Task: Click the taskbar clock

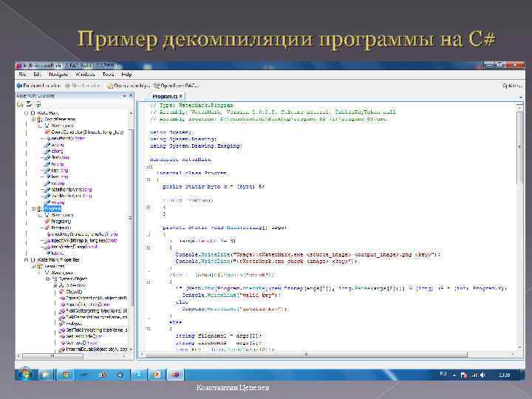Action: point(504,375)
